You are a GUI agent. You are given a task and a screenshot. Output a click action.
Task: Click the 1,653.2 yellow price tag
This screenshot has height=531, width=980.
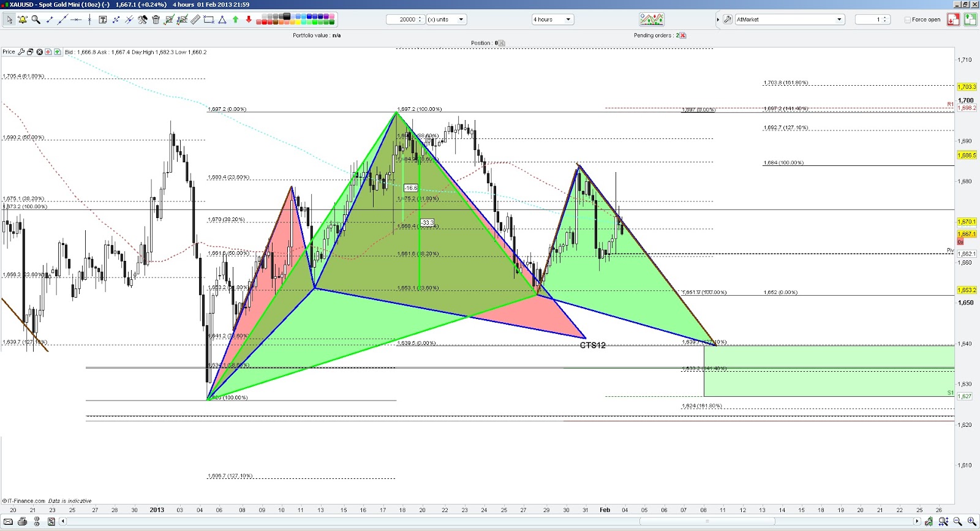[967, 290]
